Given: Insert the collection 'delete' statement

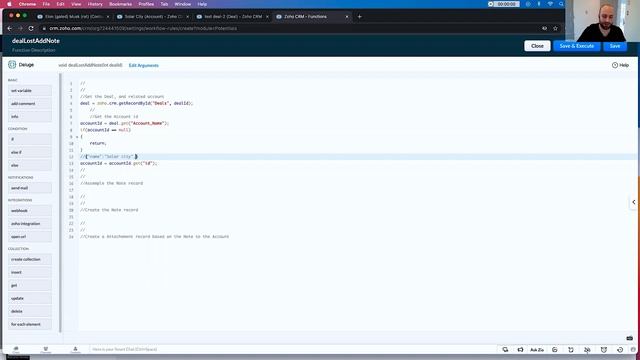Looking at the screenshot, I should 30,311.
